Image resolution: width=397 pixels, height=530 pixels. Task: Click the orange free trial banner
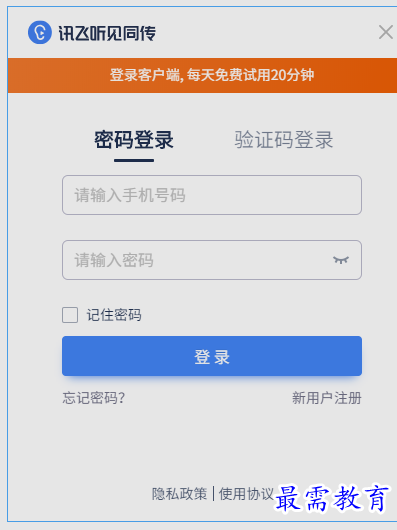click(202, 75)
